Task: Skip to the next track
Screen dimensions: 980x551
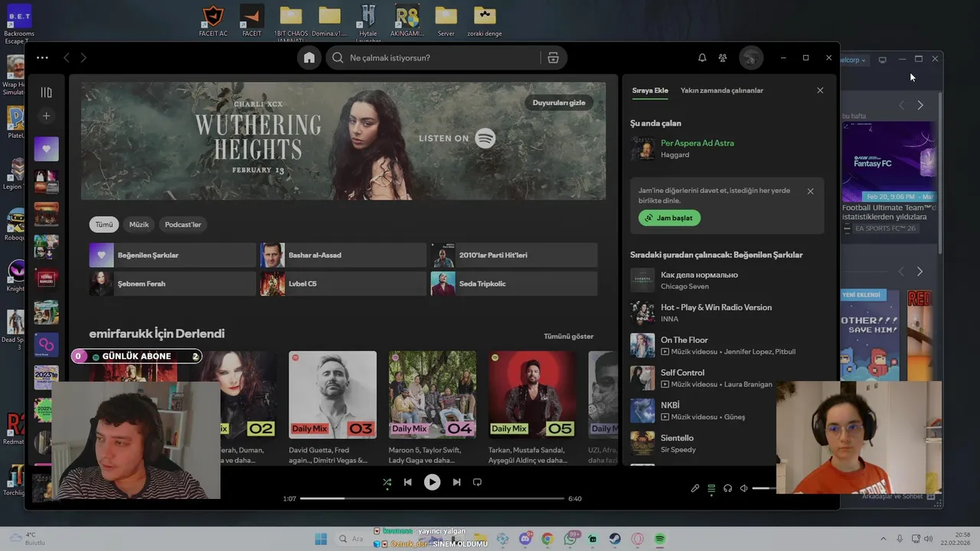Action: pos(456,482)
